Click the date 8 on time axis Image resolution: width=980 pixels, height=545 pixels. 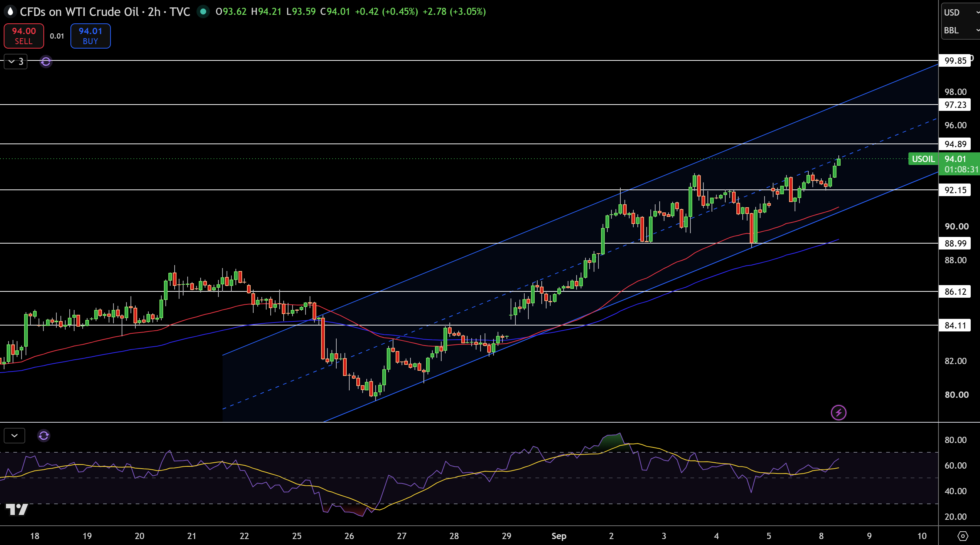821,536
